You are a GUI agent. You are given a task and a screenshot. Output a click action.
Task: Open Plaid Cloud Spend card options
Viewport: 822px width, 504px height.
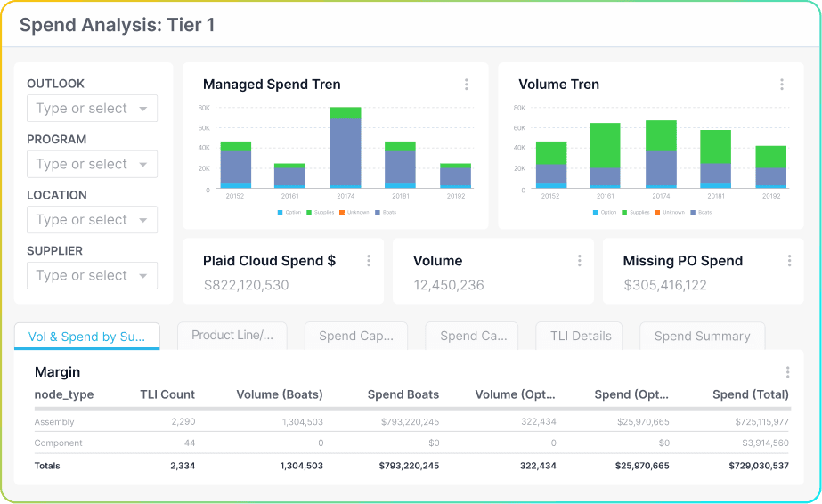tap(369, 260)
